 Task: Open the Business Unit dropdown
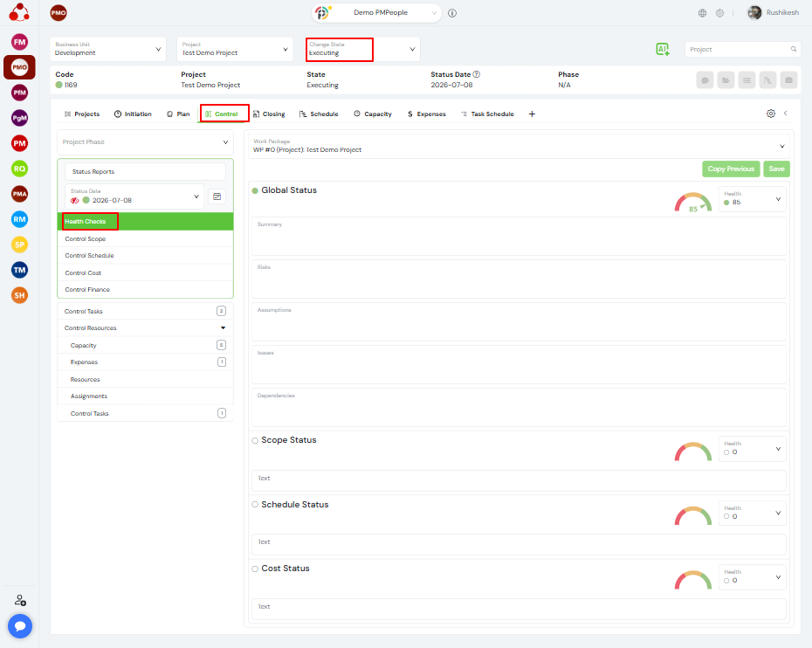coord(108,49)
